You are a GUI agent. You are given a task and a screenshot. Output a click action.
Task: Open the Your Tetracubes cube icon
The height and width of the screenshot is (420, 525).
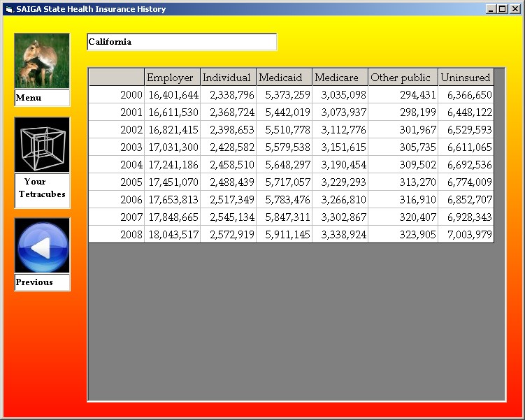[x=42, y=145]
